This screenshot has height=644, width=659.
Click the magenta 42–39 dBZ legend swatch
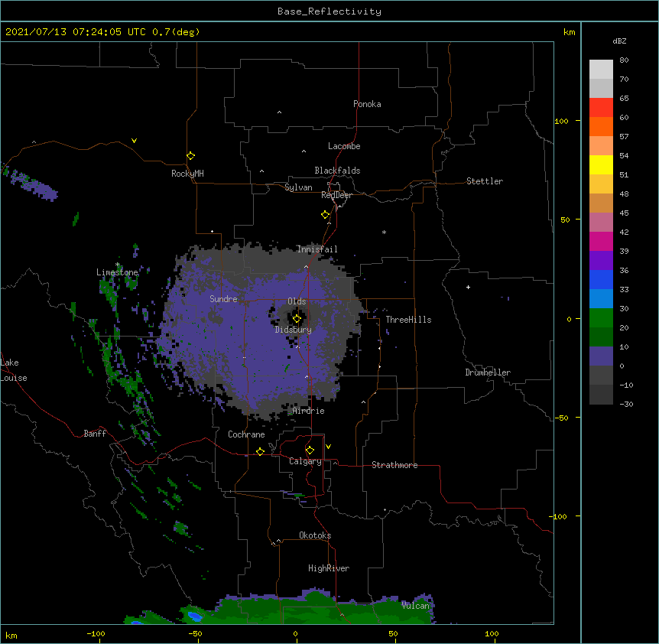point(601,241)
